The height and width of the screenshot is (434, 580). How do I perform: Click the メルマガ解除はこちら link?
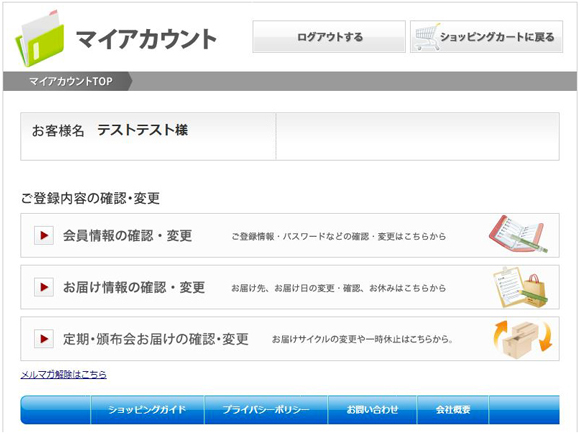click(x=64, y=374)
